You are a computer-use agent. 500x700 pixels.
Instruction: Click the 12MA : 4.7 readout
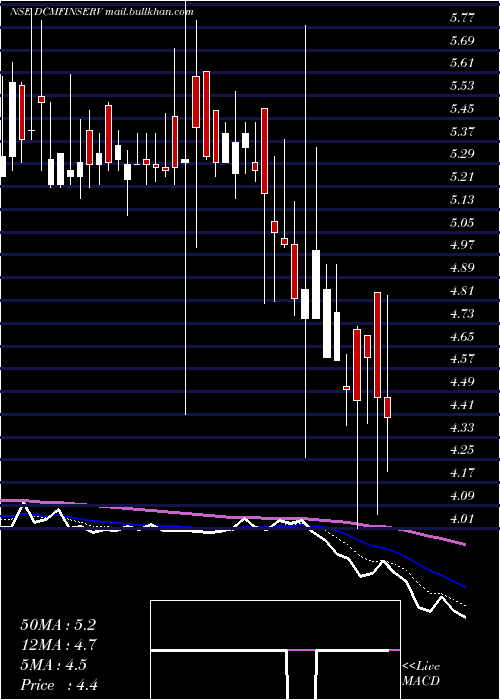pyautogui.click(x=59, y=645)
